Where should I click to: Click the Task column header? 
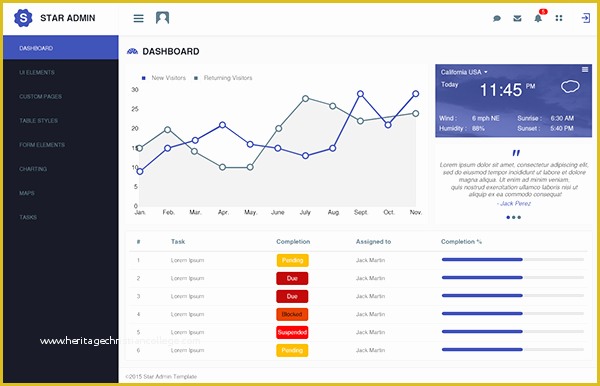[x=178, y=241]
